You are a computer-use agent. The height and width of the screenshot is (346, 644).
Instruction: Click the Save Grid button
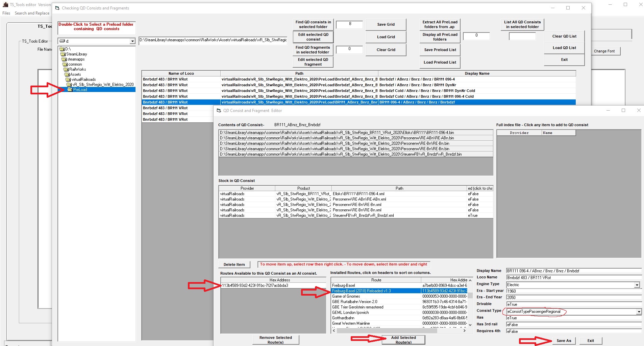(x=386, y=24)
